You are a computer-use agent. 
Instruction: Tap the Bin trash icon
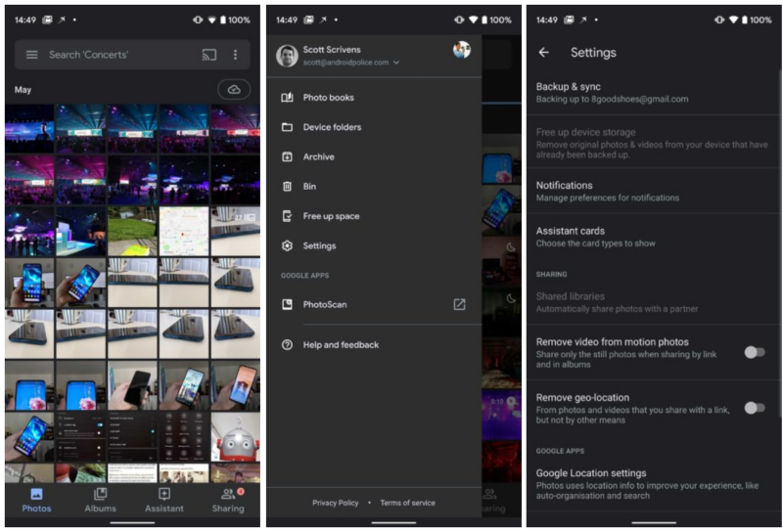coord(287,186)
